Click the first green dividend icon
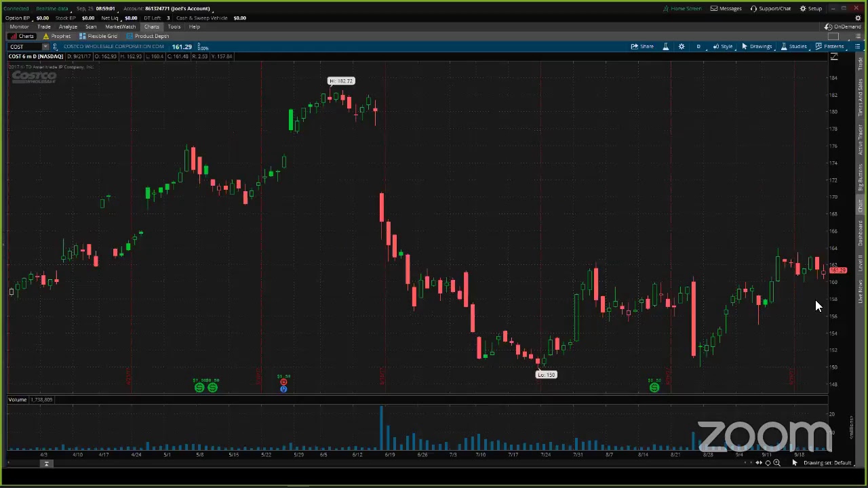The image size is (868, 488). pos(199,388)
